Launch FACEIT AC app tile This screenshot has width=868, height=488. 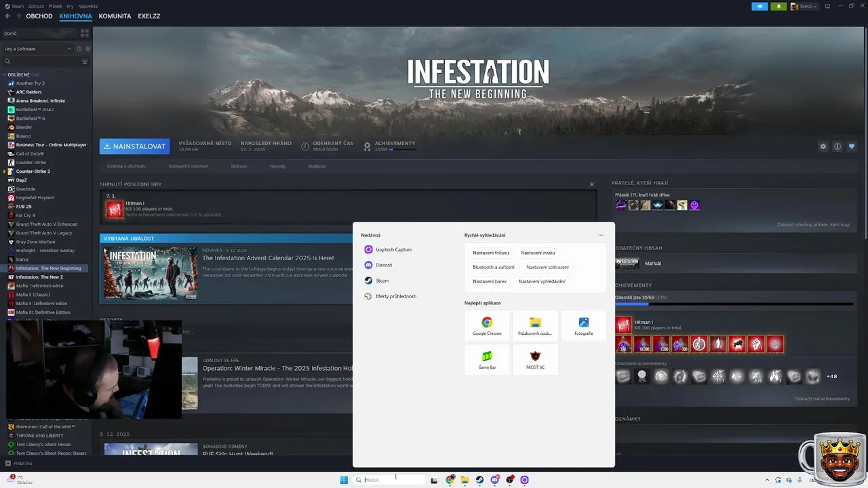coord(535,359)
